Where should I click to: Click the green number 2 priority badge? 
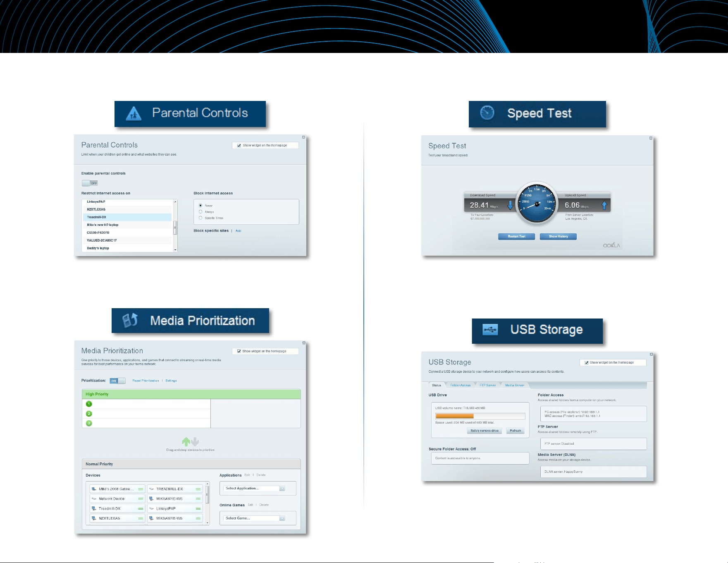(x=89, y=414)
